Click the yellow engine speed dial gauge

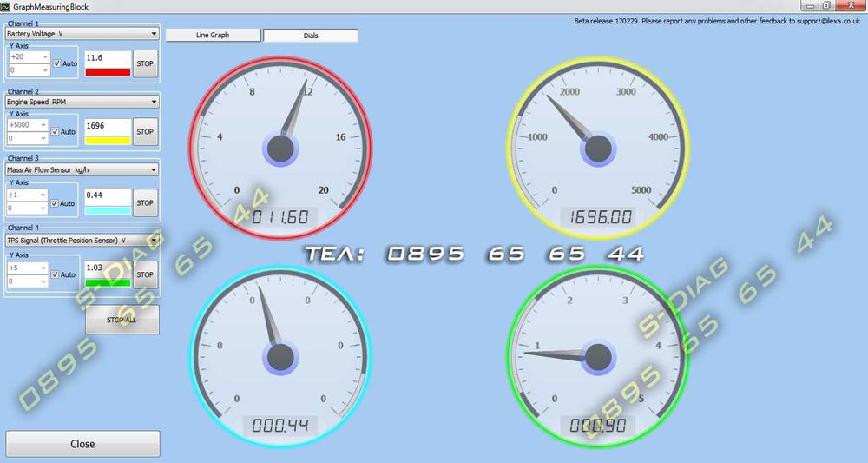coord(598,148)
